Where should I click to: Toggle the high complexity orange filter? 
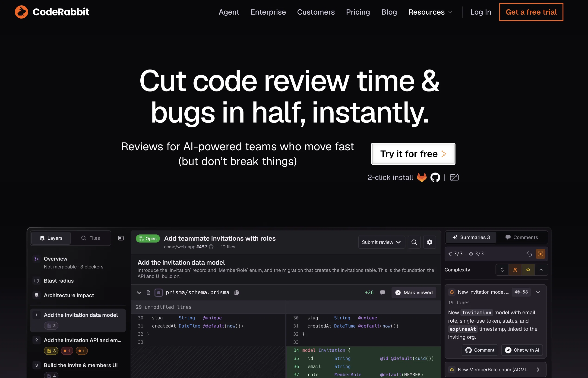coord(515,270)
